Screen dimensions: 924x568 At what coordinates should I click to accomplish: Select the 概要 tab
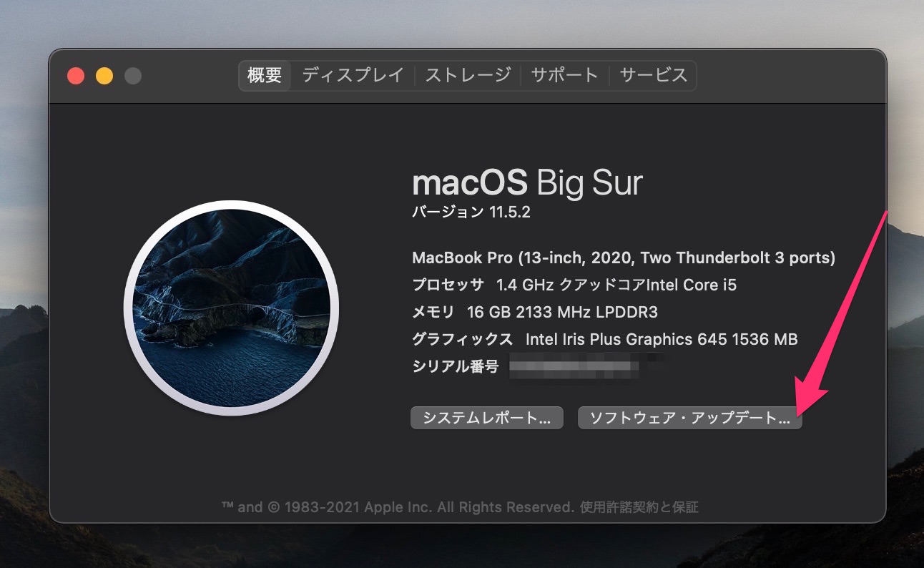(x=265, y=75)
